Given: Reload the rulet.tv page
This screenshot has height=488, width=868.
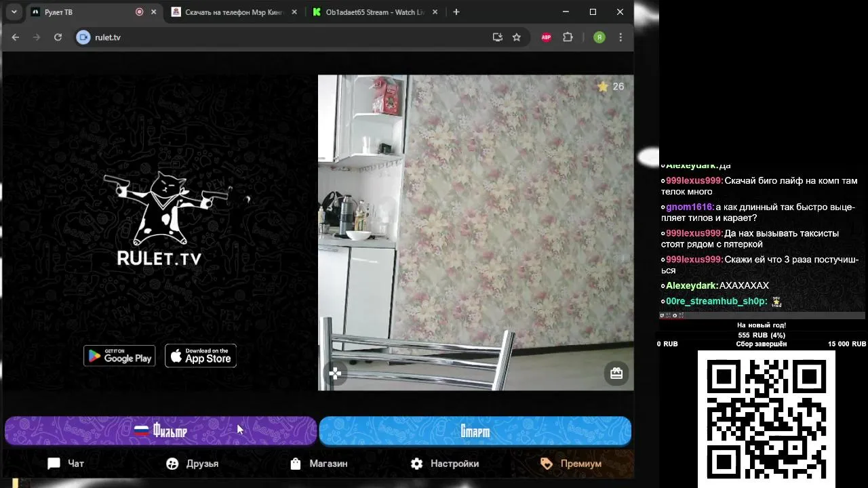Looking at the screenshot, I should point(58,37).
